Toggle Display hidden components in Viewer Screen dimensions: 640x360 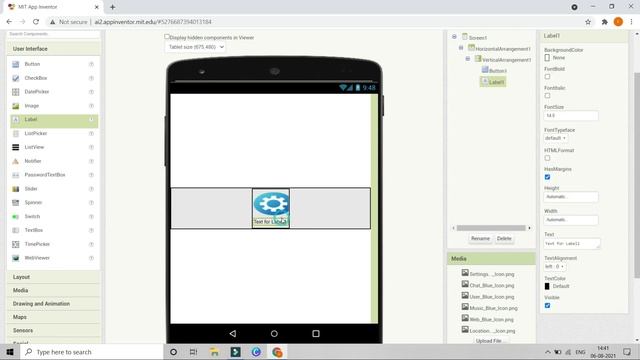click(167, 37)
